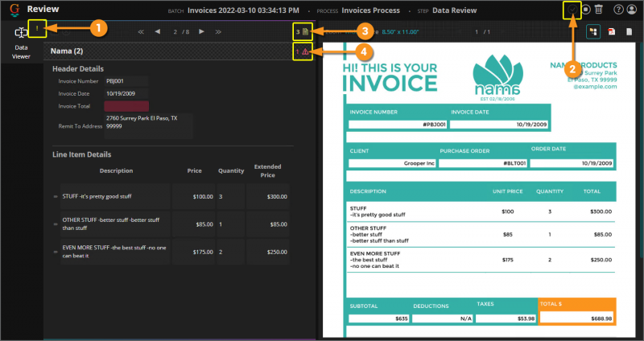Go to the next document arrow
644x341 pixels.
(x=200, y=31)
